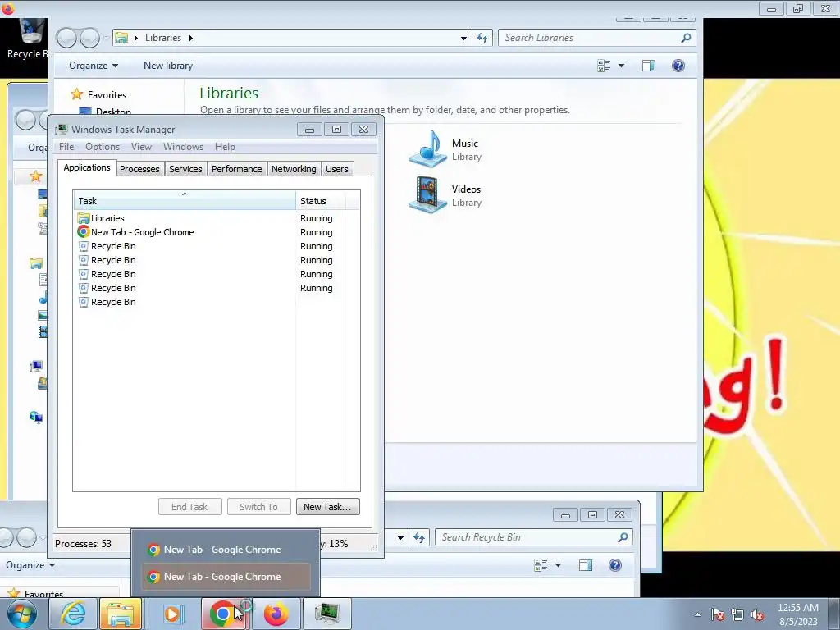This screenshot has width=840, height=630.
Task: Show hidden tray icons arrow
Action: click(697, 614)
